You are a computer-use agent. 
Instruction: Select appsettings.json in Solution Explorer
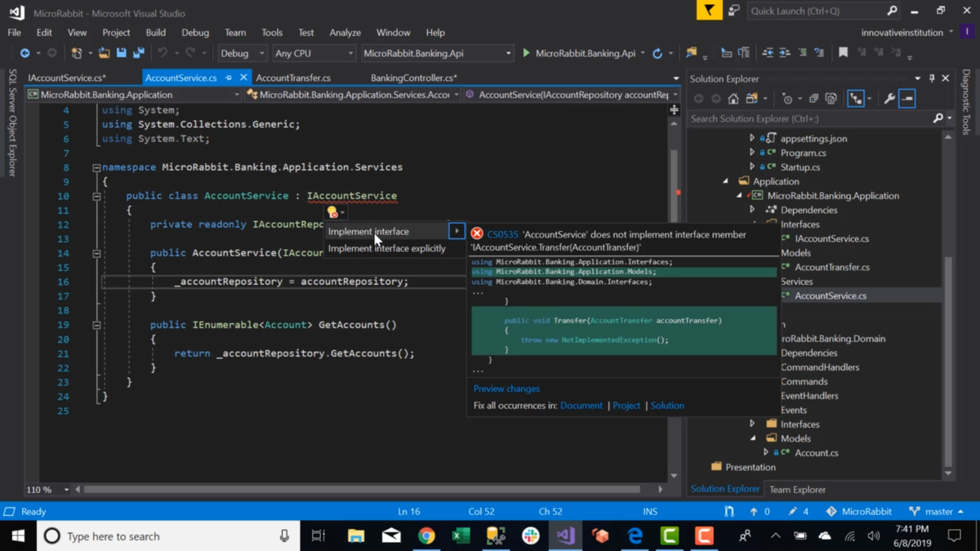point(813,139)
